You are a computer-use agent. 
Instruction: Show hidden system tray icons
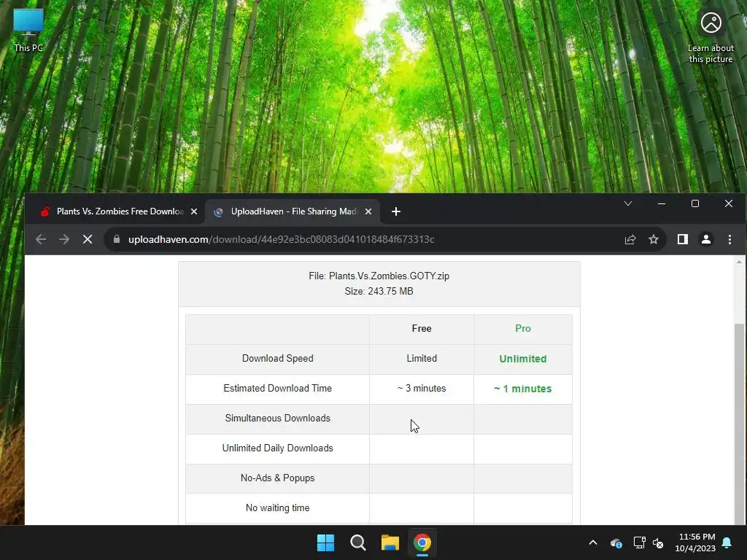[593, 542]
